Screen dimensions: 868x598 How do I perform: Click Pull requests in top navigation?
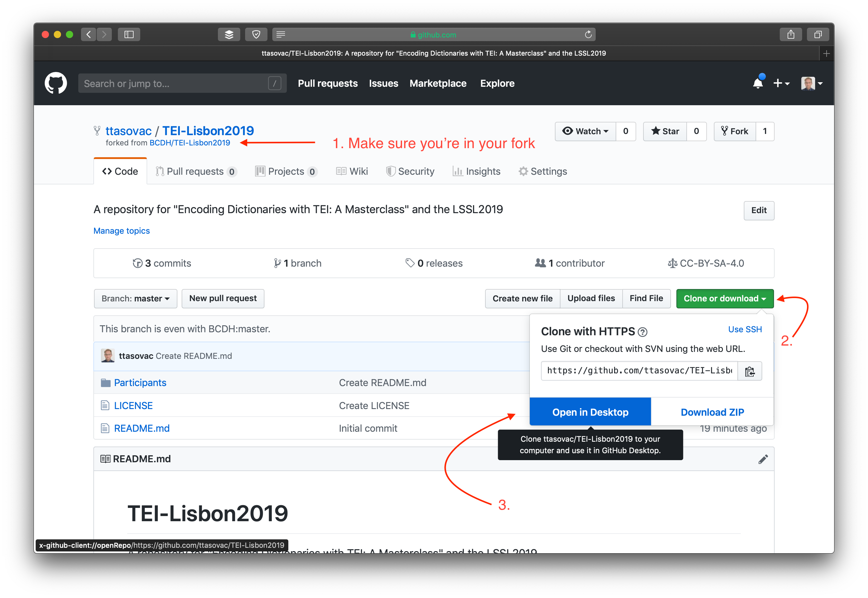click(x=328, y=83)
